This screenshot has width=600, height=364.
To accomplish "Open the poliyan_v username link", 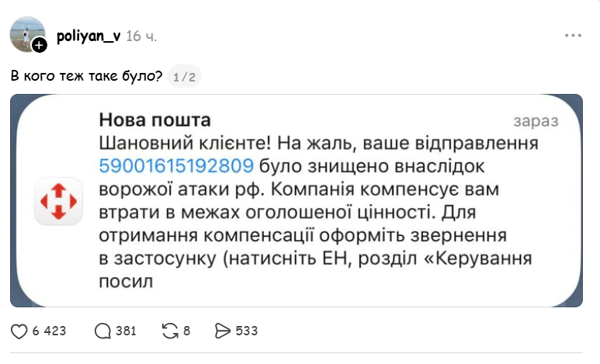I will [x=88, y=36].
